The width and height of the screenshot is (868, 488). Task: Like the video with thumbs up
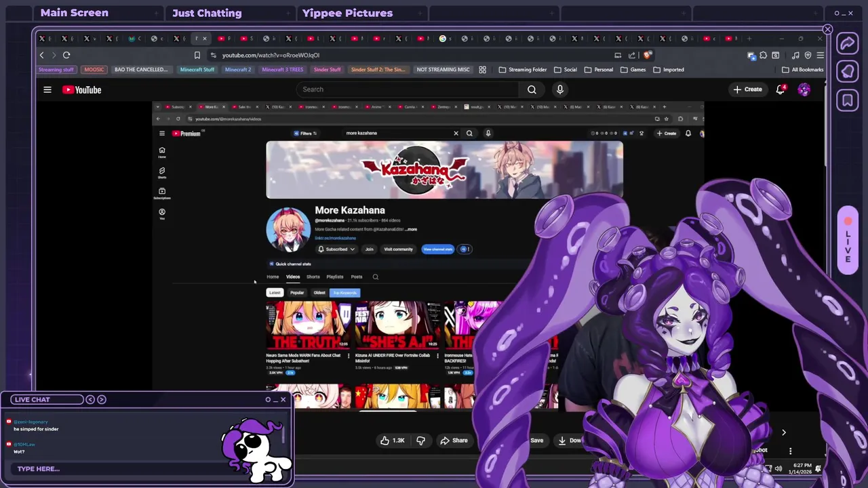(x=393, y=441)
